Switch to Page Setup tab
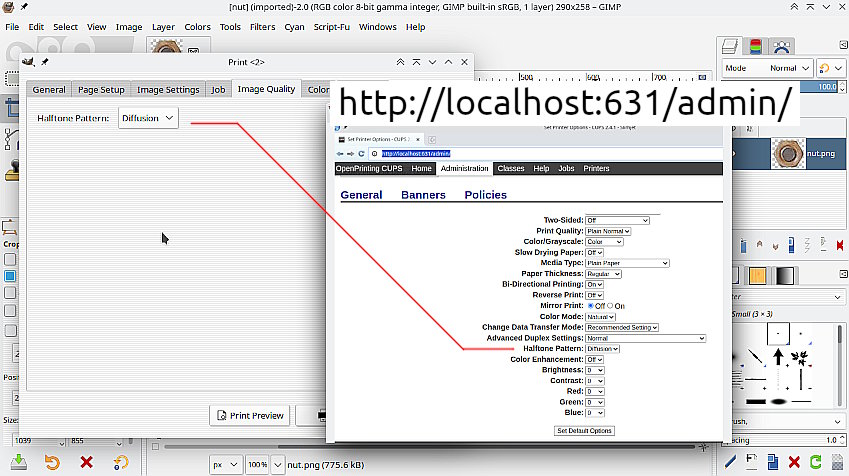The width and height of the screenshot is (849, 476). tap(101, 90)
